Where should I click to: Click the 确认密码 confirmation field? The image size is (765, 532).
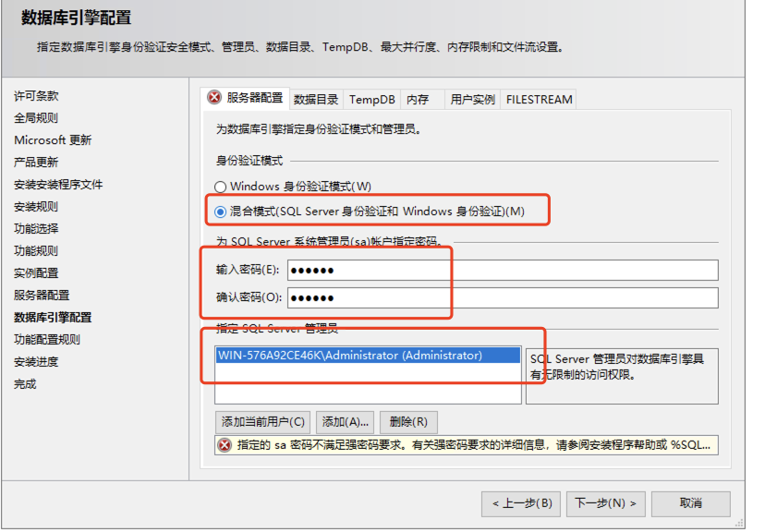[502, 297]
